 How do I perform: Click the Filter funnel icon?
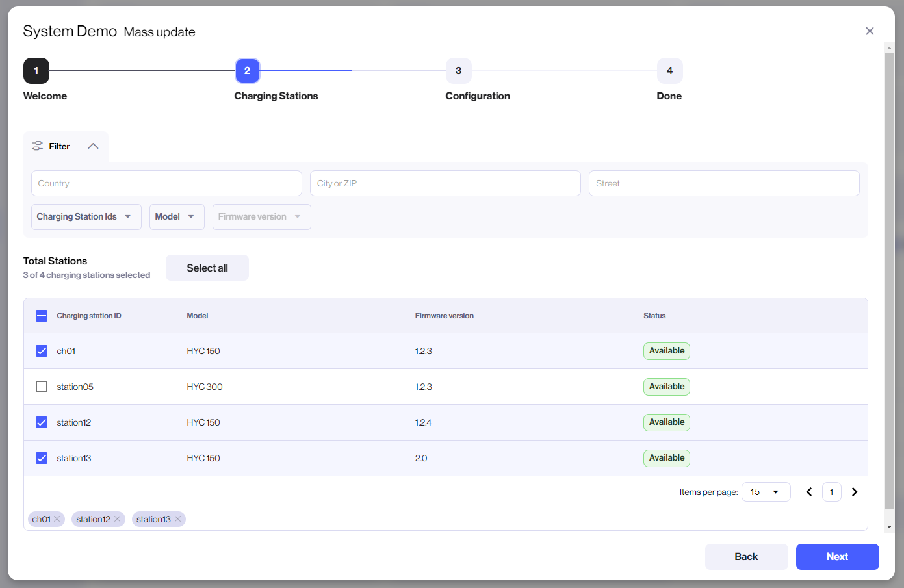tap(38, 146)
